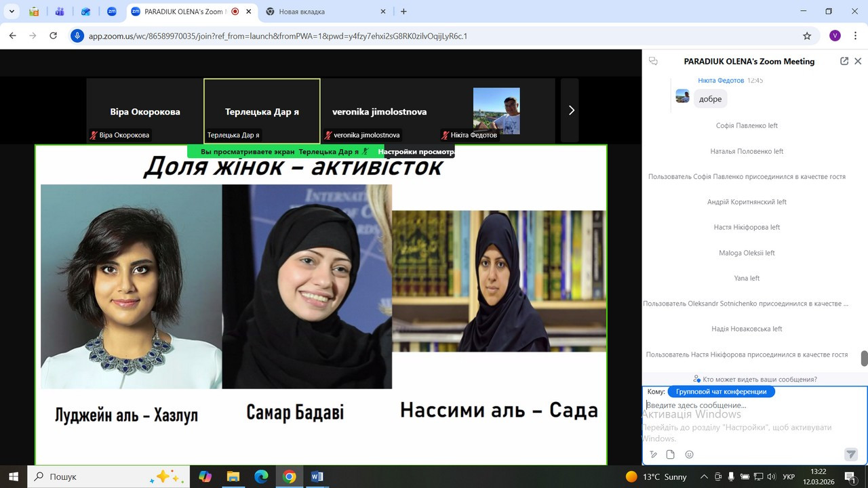The width and height of the screenshot is (868, 488).
Task: Open the 'Настройки просмотра' view options menu
Action: point(416,152)
